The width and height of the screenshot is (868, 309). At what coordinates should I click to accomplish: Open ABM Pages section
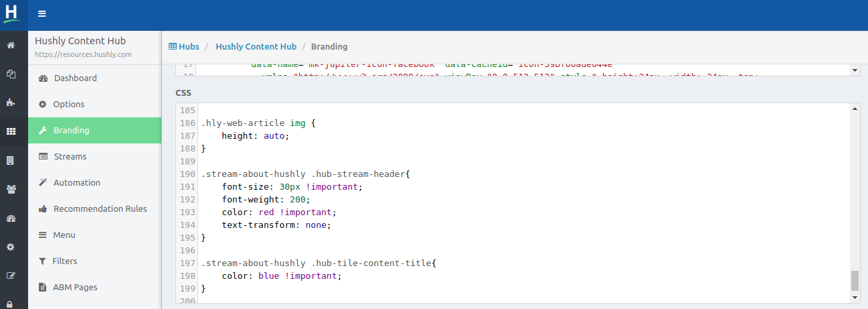(x=94, y=288)
